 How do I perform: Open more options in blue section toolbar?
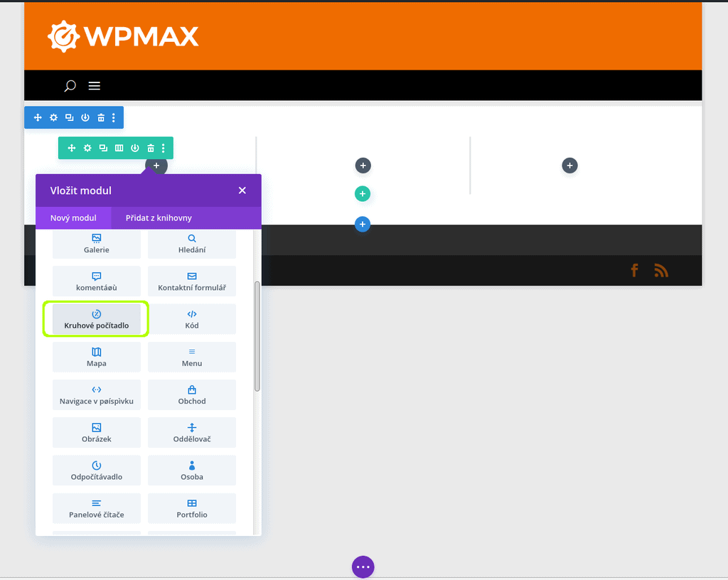point(114,117)
